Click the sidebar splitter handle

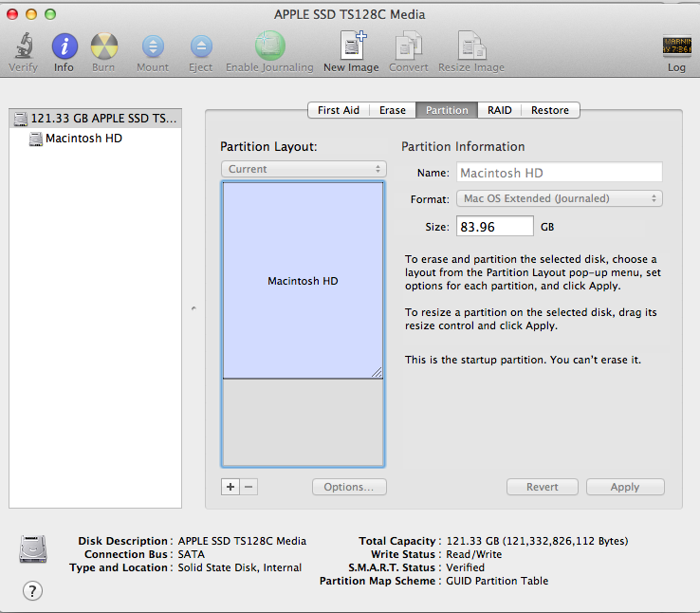pyautogui.click(x=193, y=308)
